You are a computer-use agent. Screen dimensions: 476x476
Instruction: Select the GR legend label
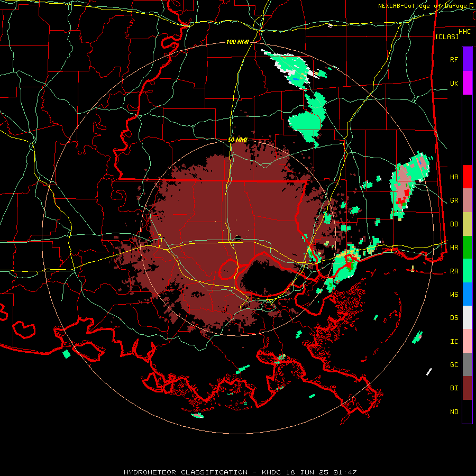point(454,200)
